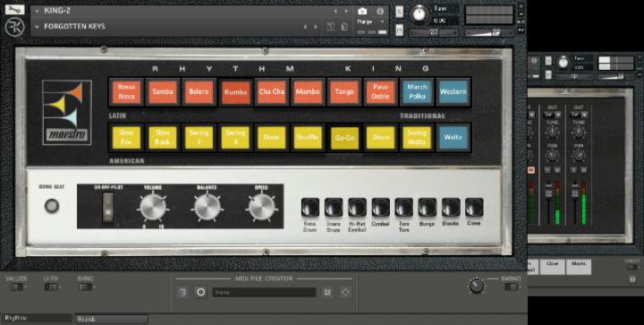
Task: Select the Western rhythm button
Action: [453, 91]
